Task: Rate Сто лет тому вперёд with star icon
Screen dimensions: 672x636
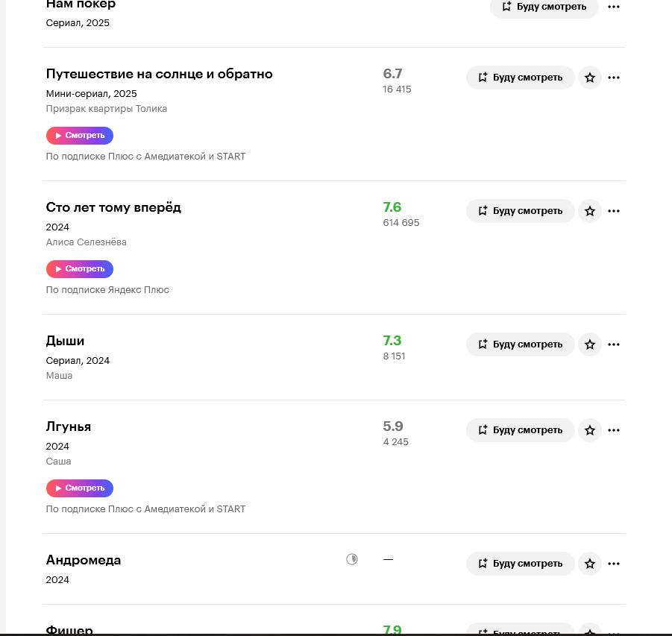Action: pos(590,211)
